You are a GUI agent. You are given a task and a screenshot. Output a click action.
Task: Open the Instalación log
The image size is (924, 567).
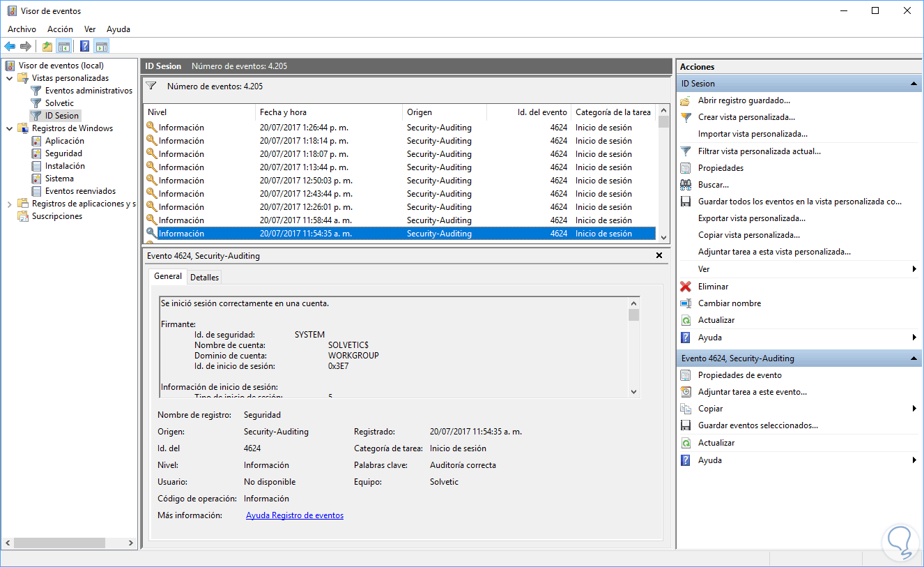[x=65, y=166]
